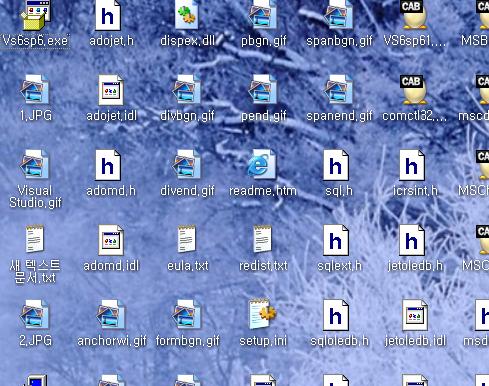489x386 pixels.
Task: Select the setup.ini configuration file icon
Action: (263, 314)
